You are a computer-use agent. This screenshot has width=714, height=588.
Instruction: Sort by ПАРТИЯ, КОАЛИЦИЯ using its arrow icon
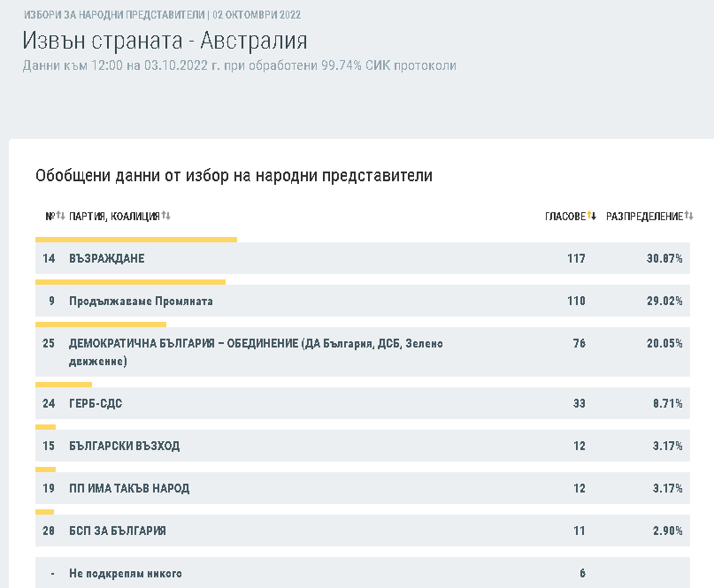click(166, 217)
